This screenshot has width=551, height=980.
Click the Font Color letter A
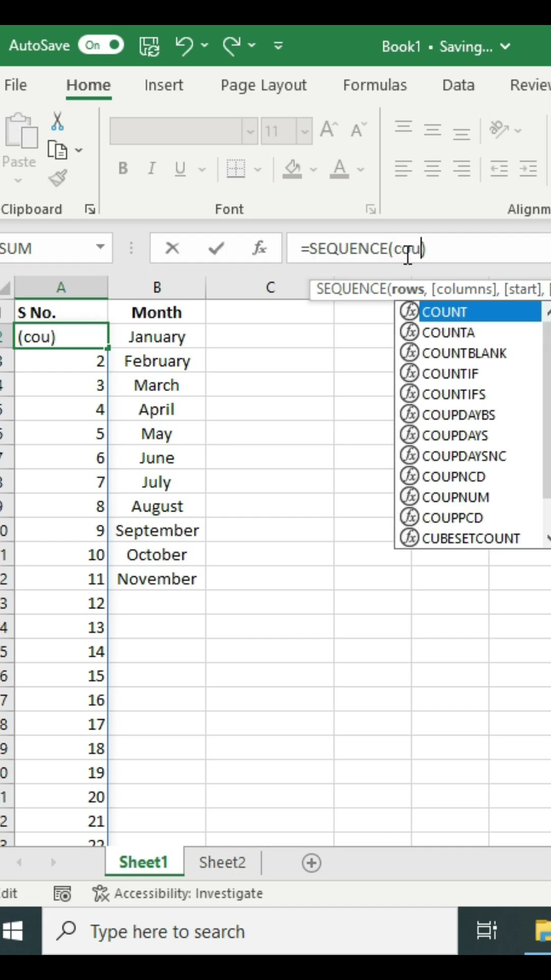click(339, 168)
